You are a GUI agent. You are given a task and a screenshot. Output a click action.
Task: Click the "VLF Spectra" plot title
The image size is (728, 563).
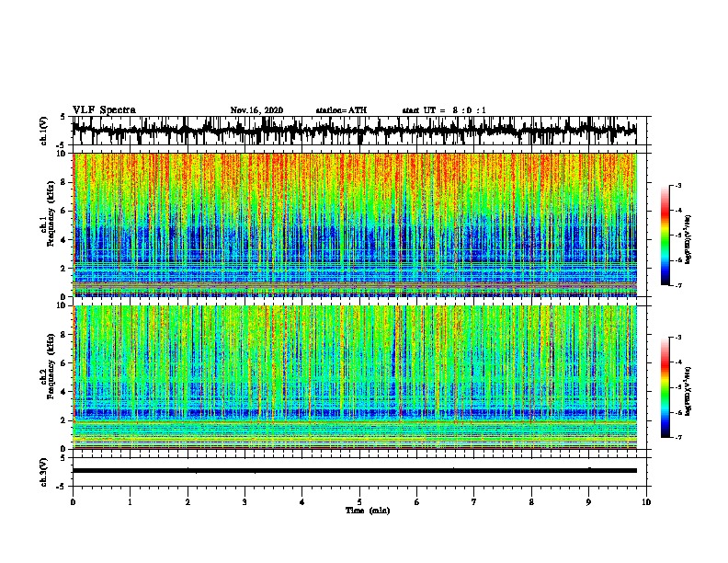[104, 110]
